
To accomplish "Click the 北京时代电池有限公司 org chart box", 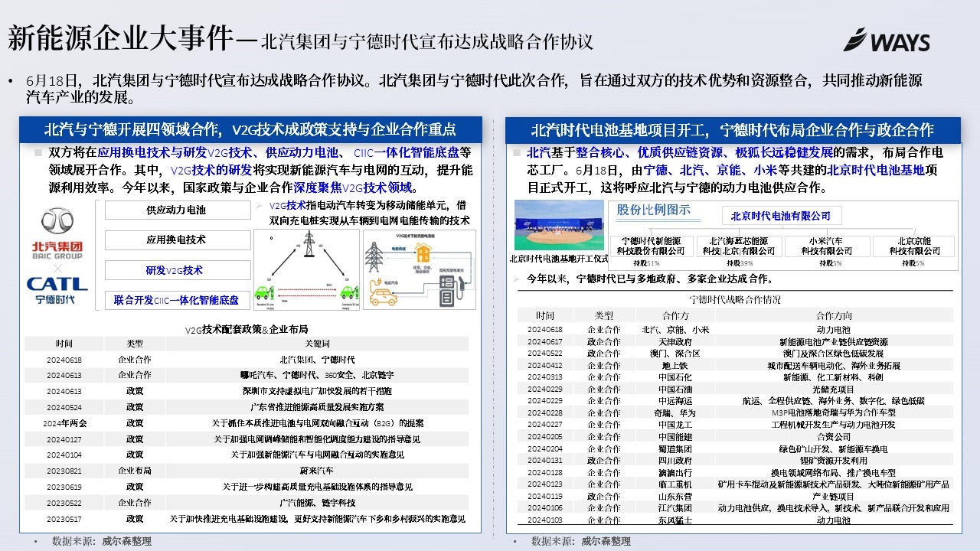I will point(781,215).
